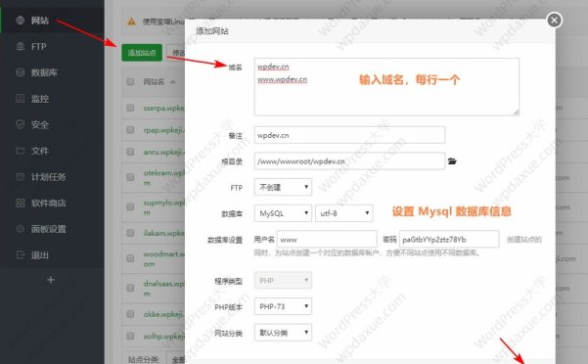Toggle the select-all checkbox in 网站名 header
Image resolution: width=588 pixels, height=364 pixels.
(130, 82)
